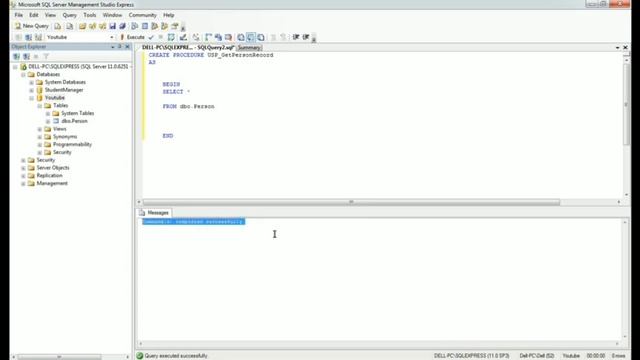Click Design Query in Editor icon
Image resolution: width=640 pixels, height=360 pixels.
click(183, 37)
